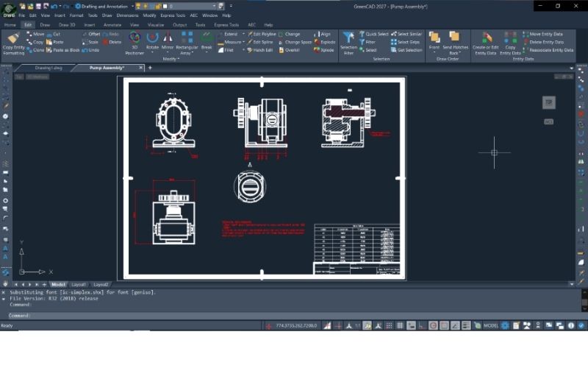This screenshot has height=368, width=588.
Task: Click the Break tool icon
Action: pos(207,38)
